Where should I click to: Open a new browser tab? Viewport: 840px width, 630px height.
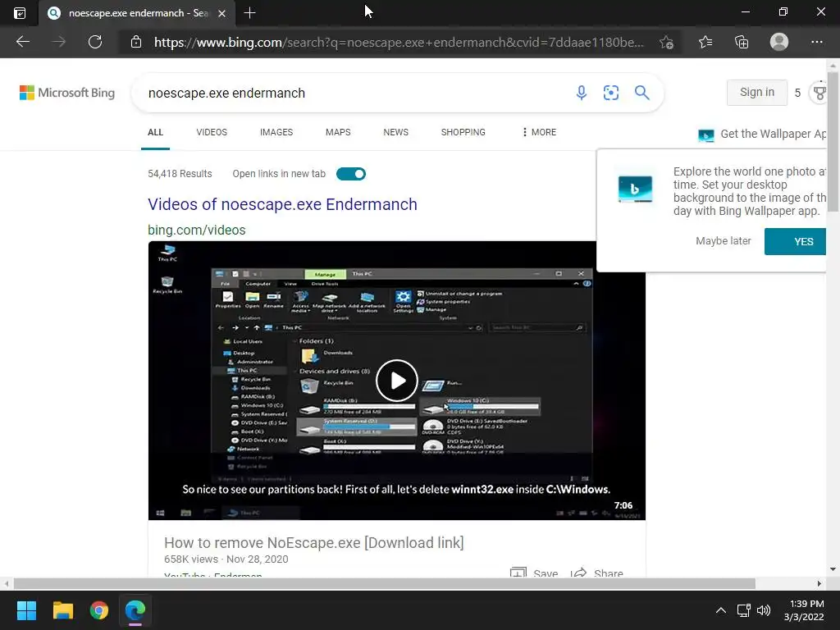pos(249,13)
